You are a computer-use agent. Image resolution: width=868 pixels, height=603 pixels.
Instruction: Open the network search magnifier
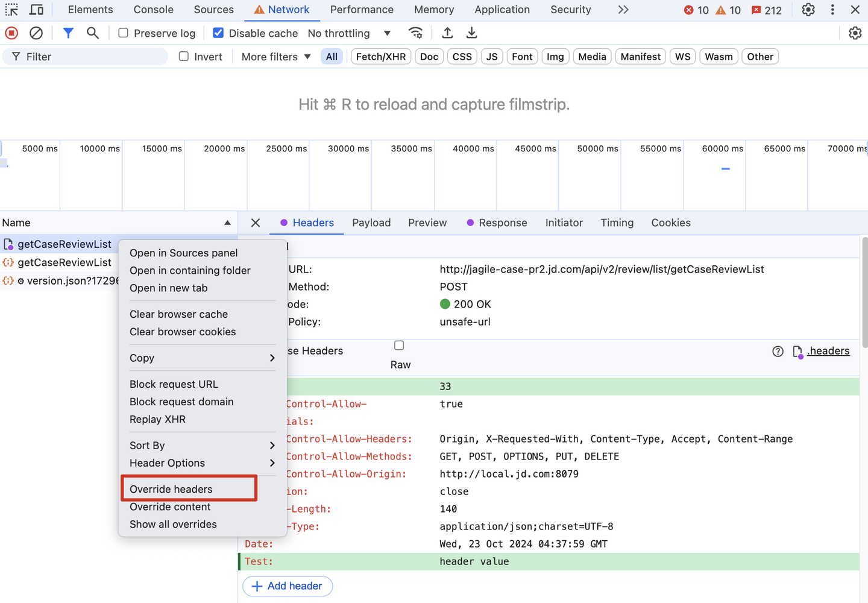[x=92, y=33]
